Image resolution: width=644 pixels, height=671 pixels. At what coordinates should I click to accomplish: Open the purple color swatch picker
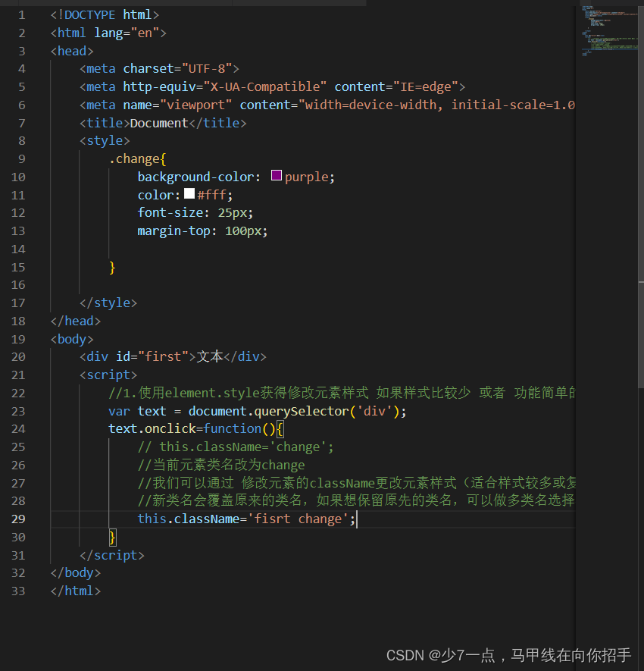pos(277,175)
